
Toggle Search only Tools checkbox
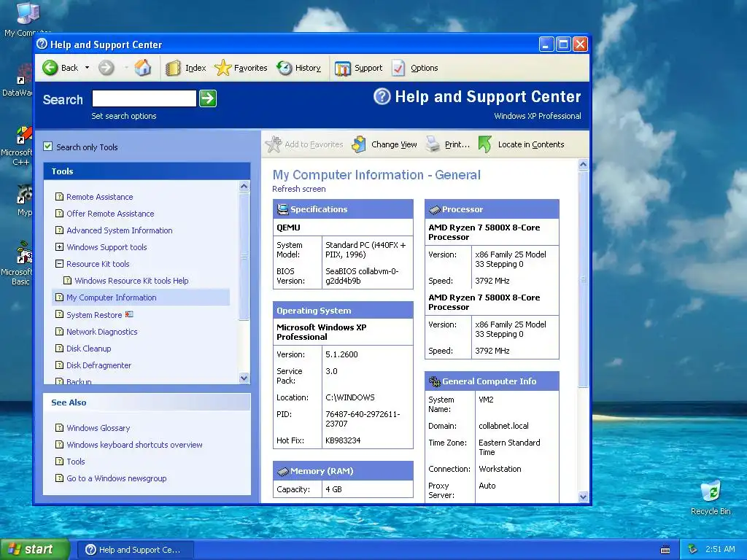(47, 146)
